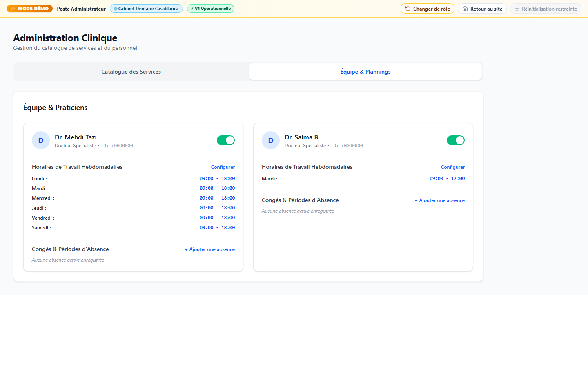This screenshot has height=368, width=588.
Task: Click the Vendredi schedule row
Action: (133, 218)
